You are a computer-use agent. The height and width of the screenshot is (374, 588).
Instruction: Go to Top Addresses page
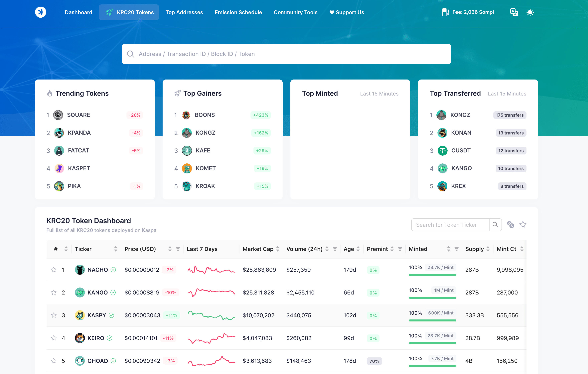(184, 12)
